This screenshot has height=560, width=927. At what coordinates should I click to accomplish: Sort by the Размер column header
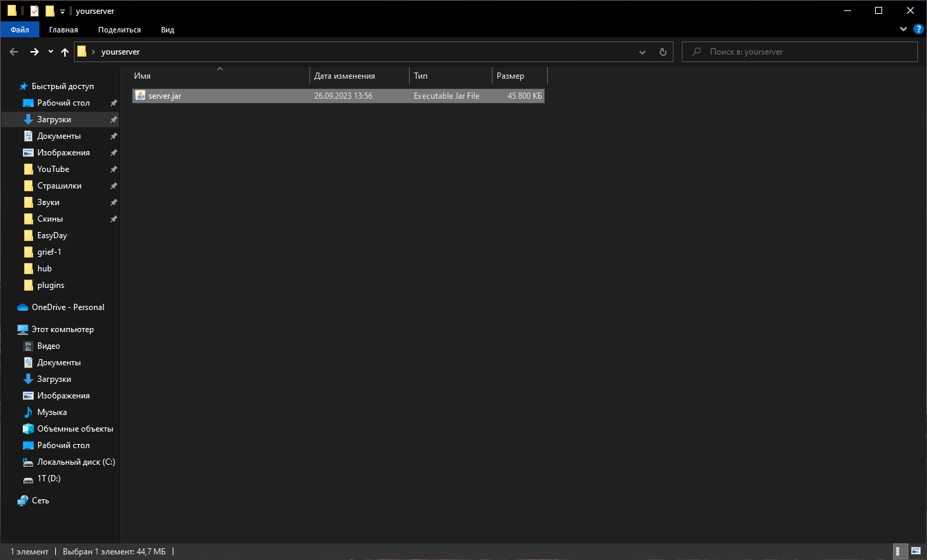click(x=519, y=76)
